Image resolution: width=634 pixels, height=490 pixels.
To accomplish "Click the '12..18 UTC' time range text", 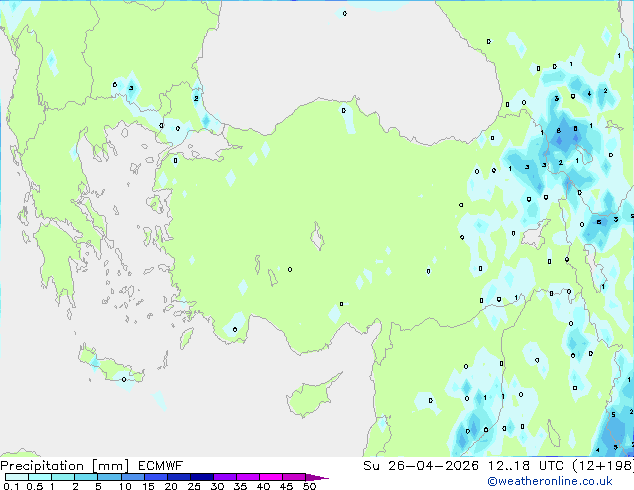I will coord(526,466).
